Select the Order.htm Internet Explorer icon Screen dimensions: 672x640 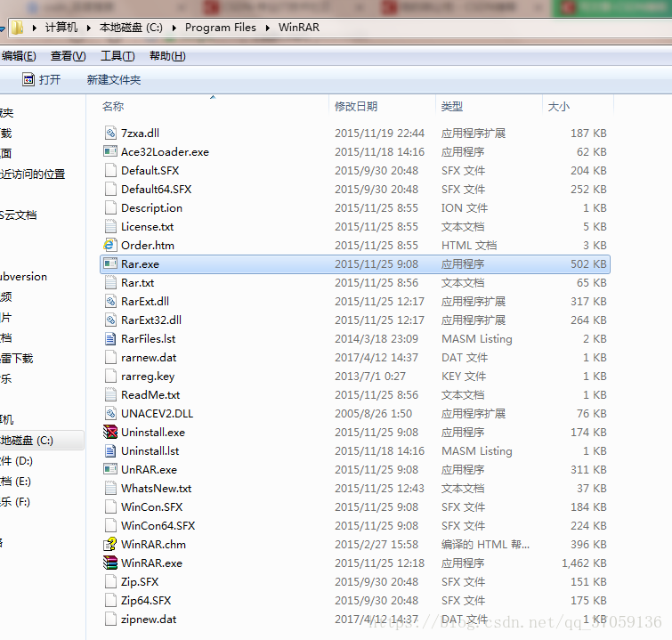coord(110,245)
